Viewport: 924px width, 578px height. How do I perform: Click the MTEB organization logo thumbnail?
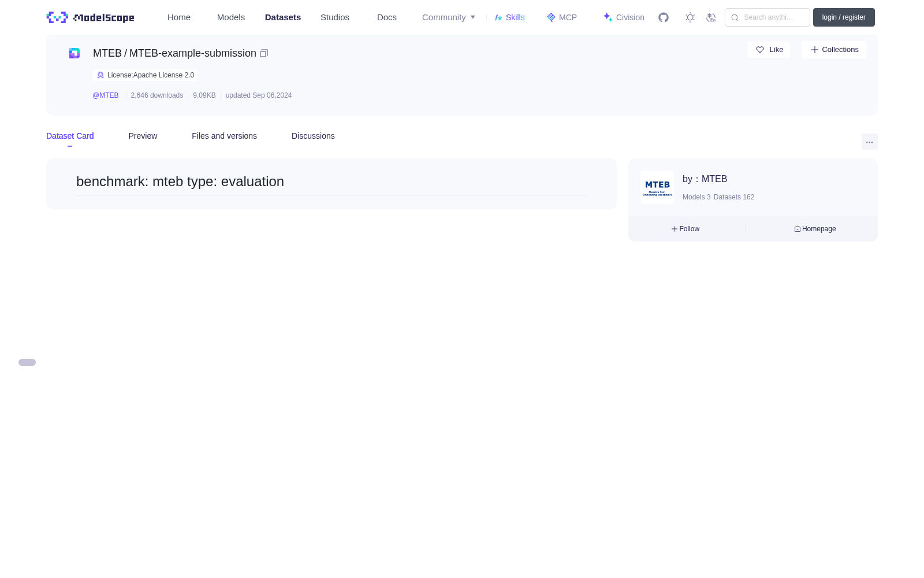pos(657,187)
